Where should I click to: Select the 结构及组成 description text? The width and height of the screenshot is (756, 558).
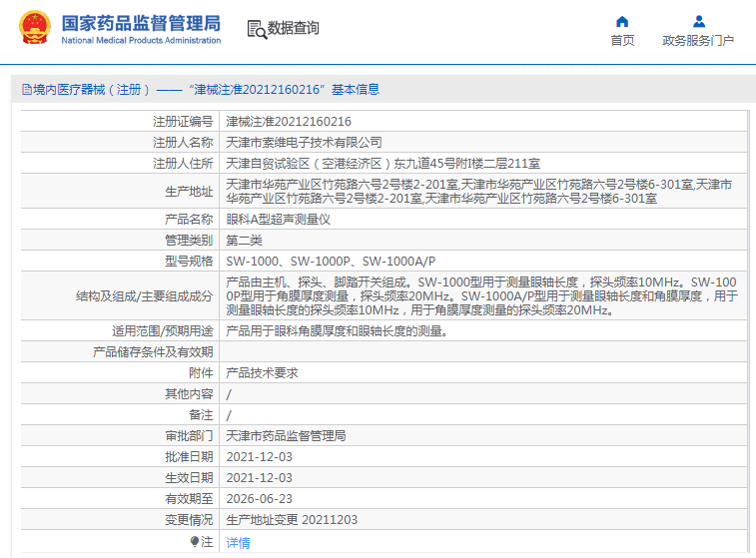pos(481,295)
